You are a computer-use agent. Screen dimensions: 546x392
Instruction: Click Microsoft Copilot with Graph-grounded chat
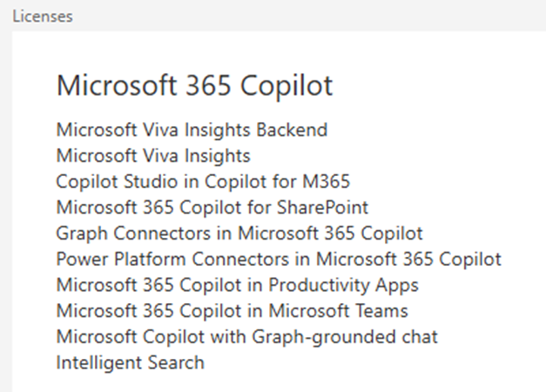(x=246, y=336)
